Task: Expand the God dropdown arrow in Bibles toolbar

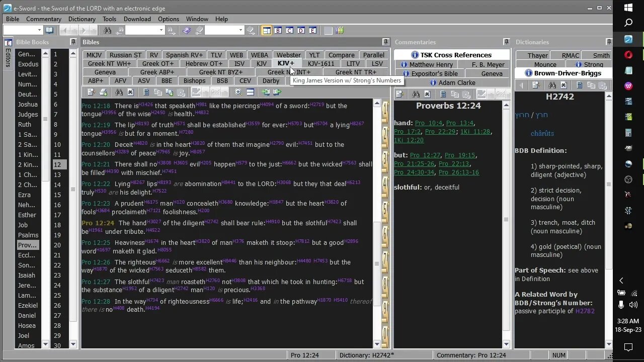Action: click(224, 92)
